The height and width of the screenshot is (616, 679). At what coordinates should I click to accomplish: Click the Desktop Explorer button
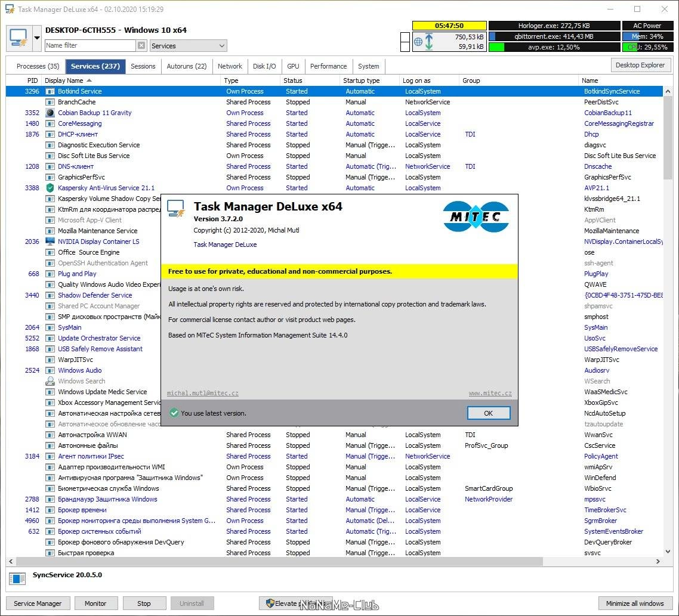[x=640, y=65]
